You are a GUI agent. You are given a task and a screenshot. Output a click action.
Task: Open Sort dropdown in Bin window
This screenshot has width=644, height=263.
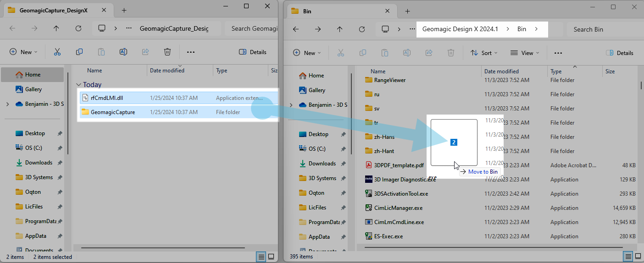point(484,53)
